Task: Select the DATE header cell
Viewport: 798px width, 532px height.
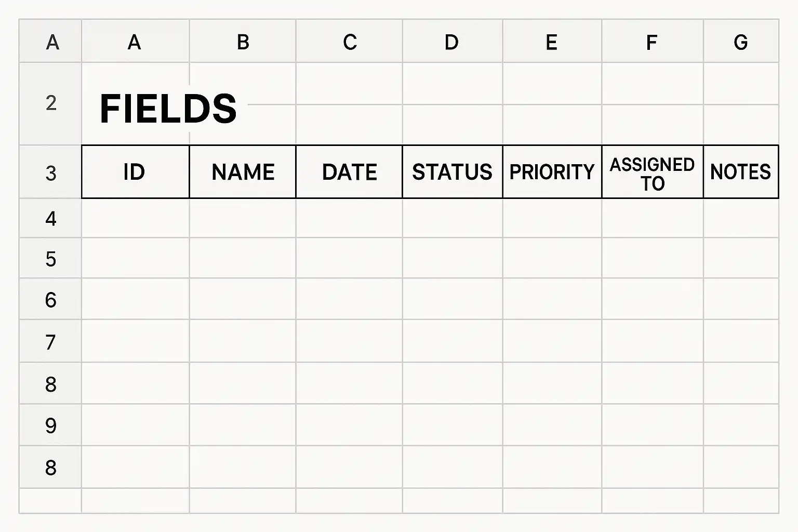Action: (349, 172)
